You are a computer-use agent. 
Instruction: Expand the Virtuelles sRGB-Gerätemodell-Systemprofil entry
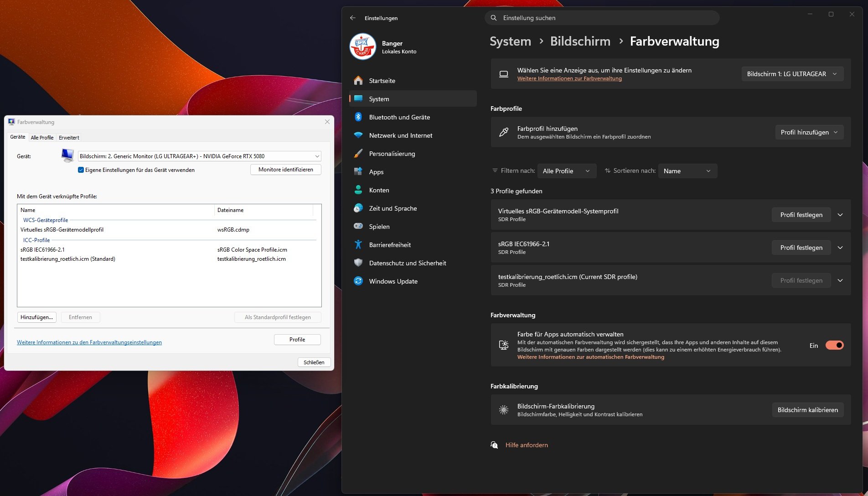[840, 215]
